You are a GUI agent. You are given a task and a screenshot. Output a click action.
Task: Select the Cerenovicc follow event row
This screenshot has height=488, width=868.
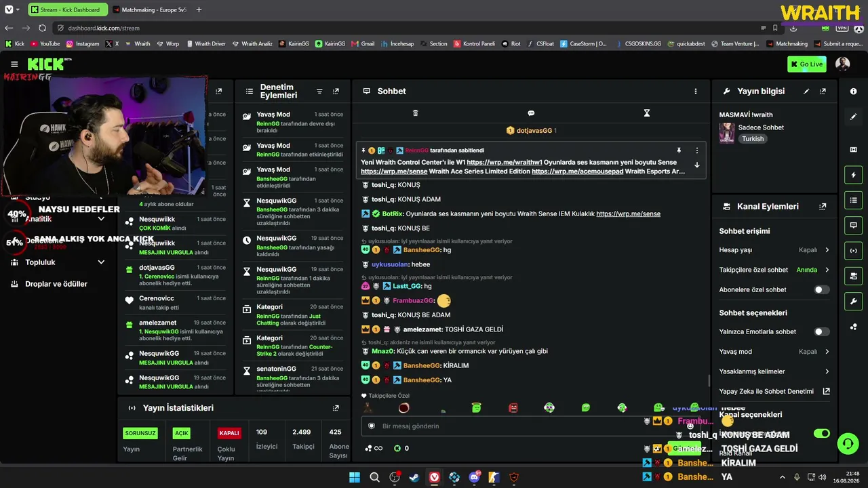(175, 303)
